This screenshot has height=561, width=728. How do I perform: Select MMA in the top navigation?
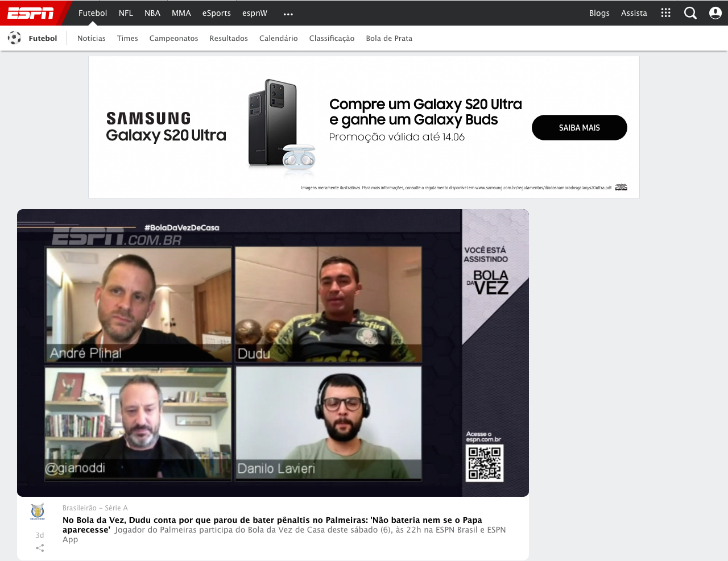tap(181, 13)
